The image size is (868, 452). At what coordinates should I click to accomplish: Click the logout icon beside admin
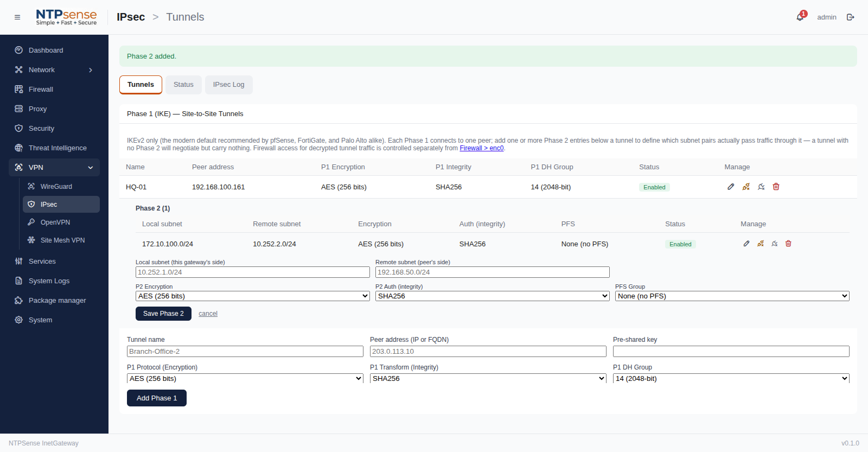(851, 17)
